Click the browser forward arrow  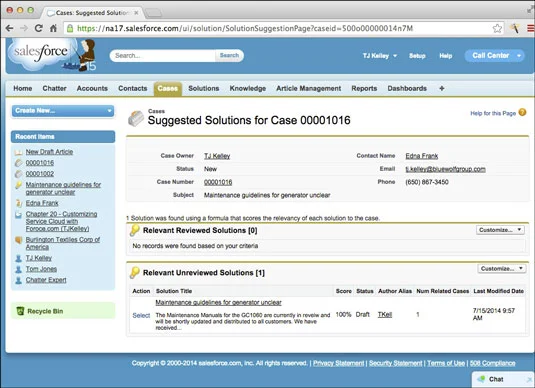[x=24, y=28]
